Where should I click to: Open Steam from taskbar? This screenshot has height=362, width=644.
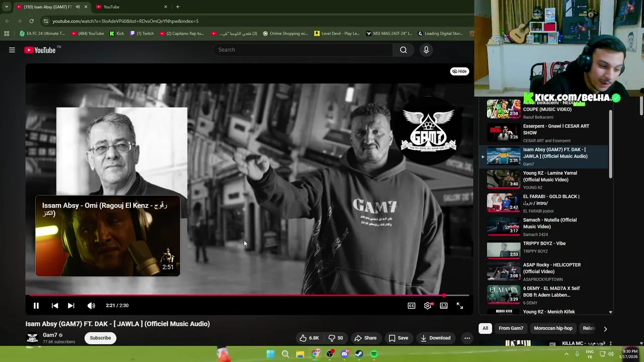(359, 354)
